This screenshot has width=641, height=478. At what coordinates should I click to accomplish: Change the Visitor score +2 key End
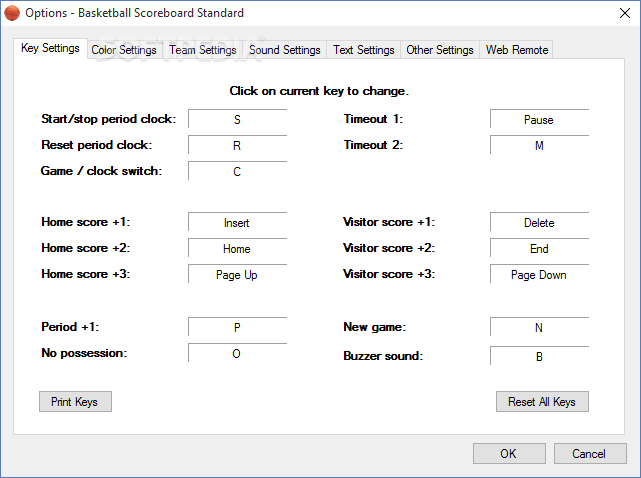(540, 248)
